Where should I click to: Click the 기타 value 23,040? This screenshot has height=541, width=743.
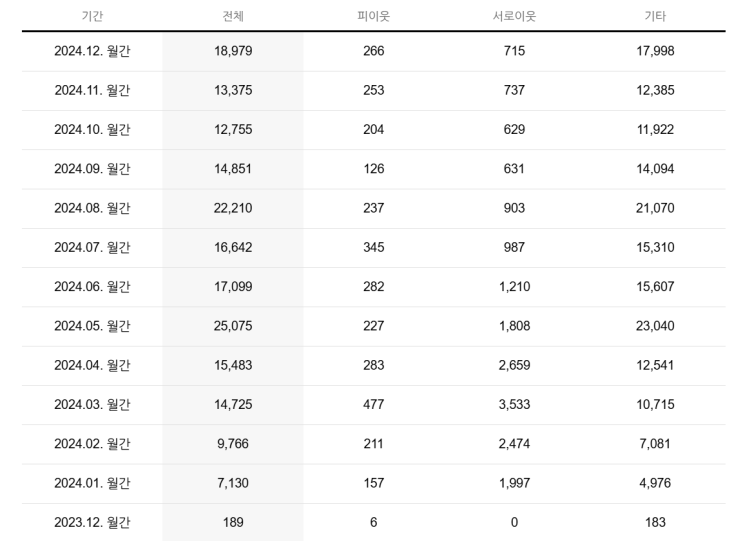click(655, 326)
